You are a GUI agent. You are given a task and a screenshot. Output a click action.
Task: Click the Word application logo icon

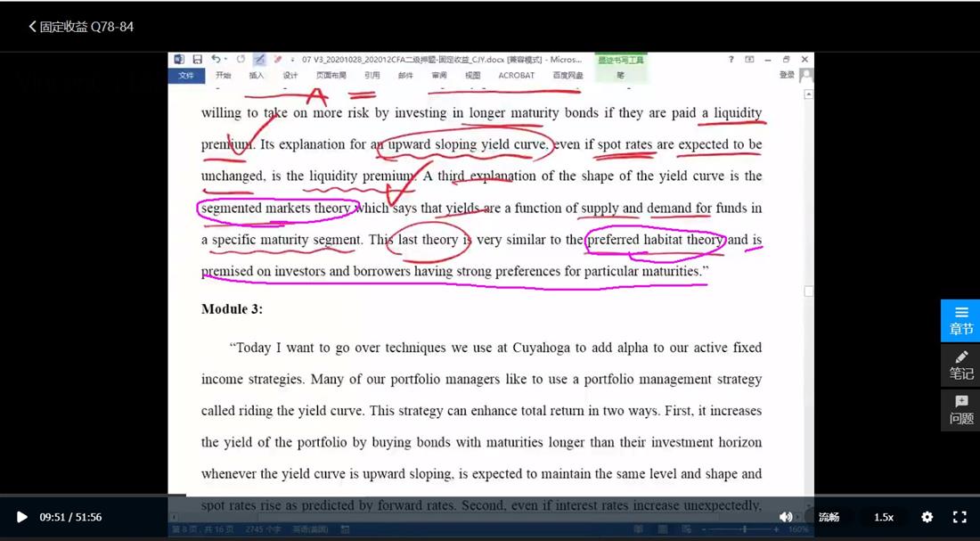(x=179, y=60)
